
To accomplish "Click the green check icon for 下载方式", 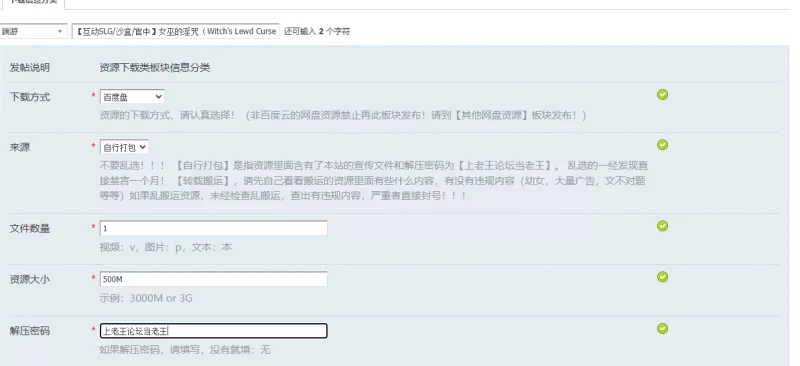I will [x=662, y=94].
